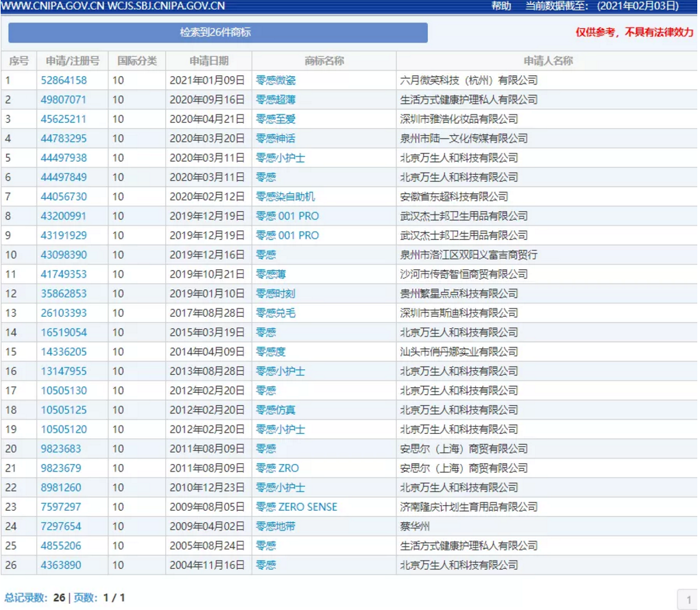The width and height of the screenshot is (700, 610).
Task: Open registration number 9823683
Action: (61, 449)
